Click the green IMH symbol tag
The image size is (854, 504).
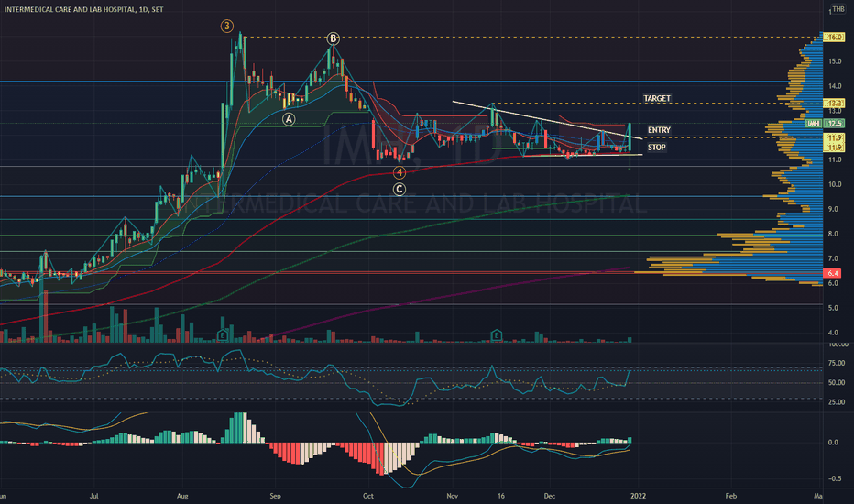[814, 124]
